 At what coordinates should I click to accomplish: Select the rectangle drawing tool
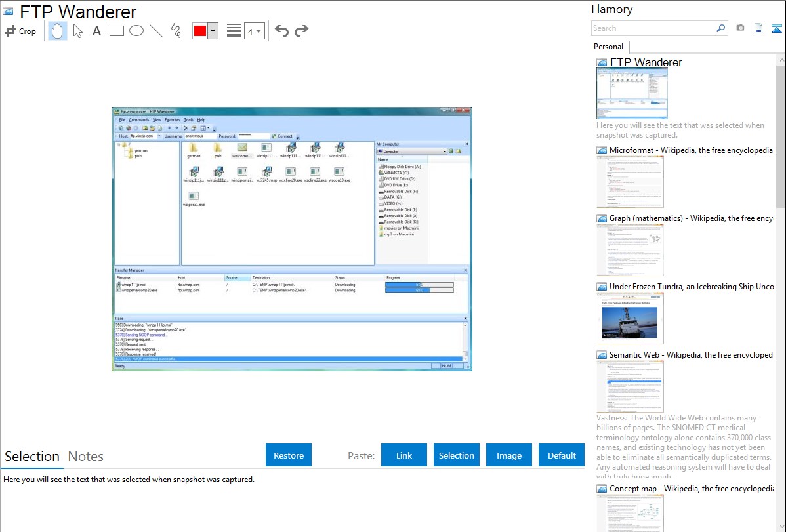(x=116, y=31)
